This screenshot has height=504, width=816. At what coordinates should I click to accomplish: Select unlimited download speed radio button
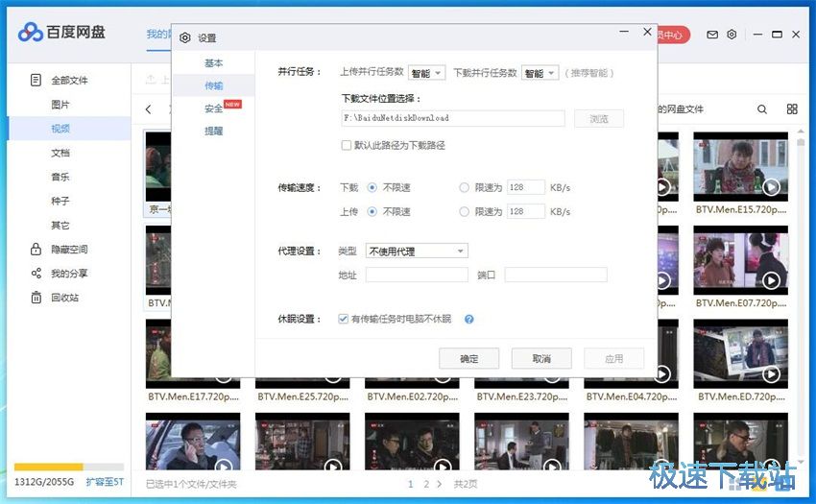[372, 187]
